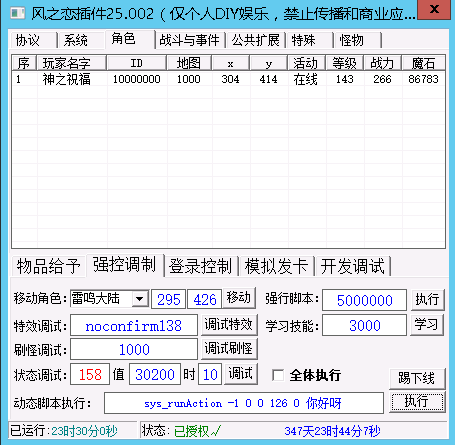Click the X coordinate field showing 295
This screenshot has height=445, width=455.
tap(169, 300)
